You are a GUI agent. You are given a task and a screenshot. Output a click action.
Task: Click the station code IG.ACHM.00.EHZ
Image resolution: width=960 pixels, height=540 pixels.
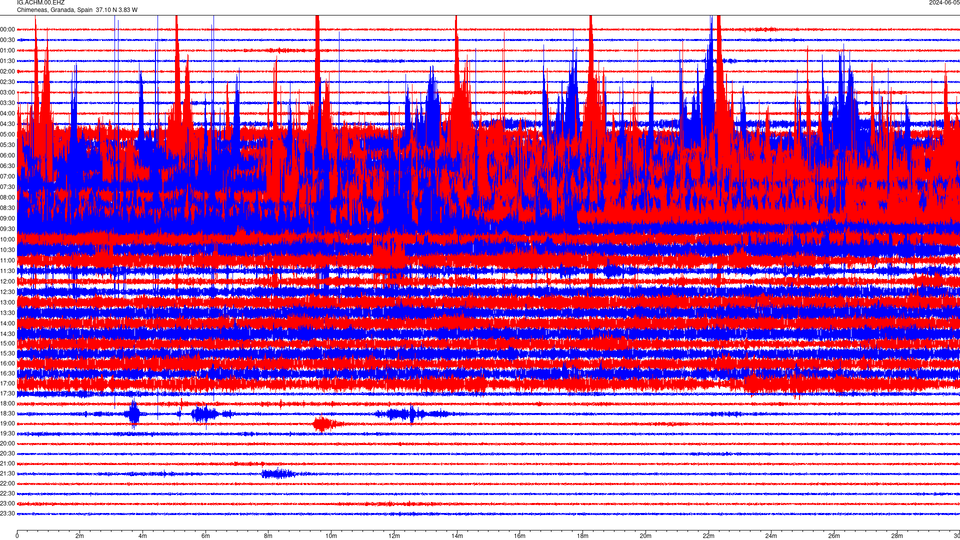40,3
